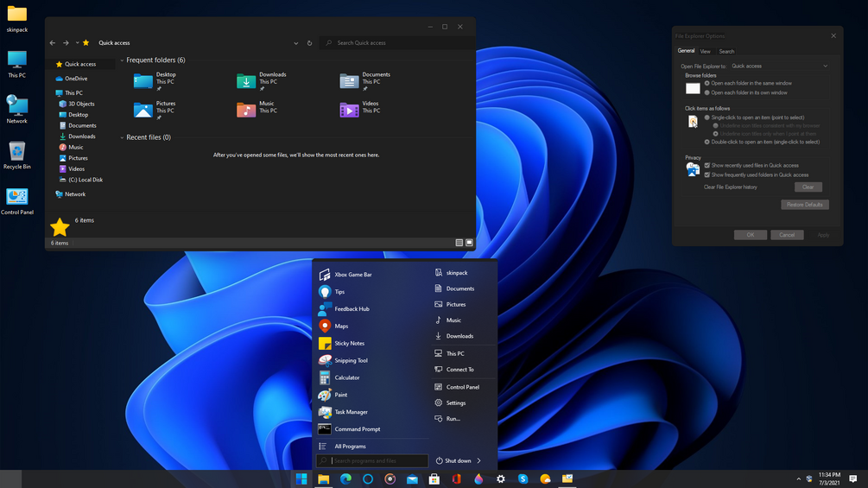Switch to large icons view in Explorer
Viewport: 868px width, 488px height.
(x=470, y=243)
